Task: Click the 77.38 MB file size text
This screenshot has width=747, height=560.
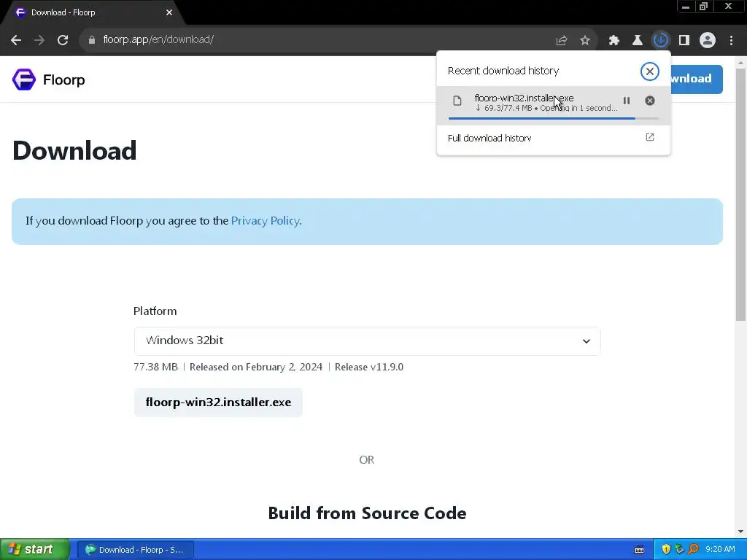Action: click(x=155, y=367)
